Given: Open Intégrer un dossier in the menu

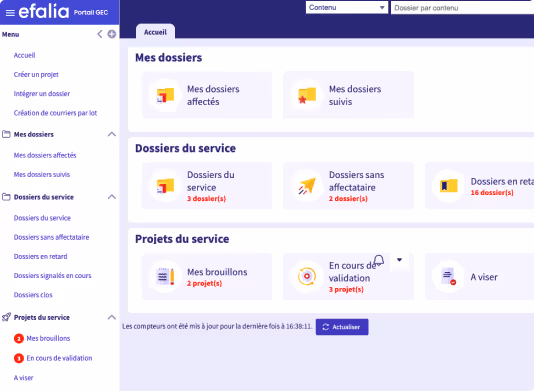Looking at the screenshot, I should tap(42, 94).
